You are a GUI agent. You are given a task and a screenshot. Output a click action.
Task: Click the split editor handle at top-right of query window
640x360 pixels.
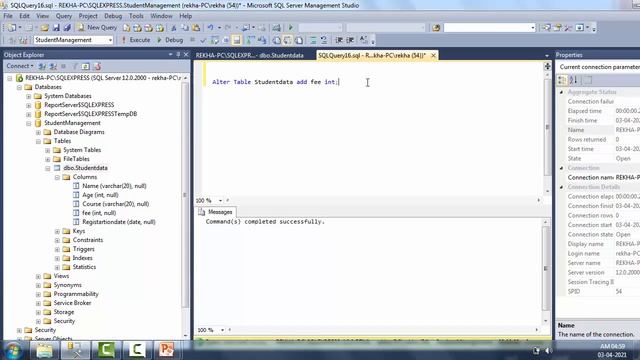[x=547, y=66]
